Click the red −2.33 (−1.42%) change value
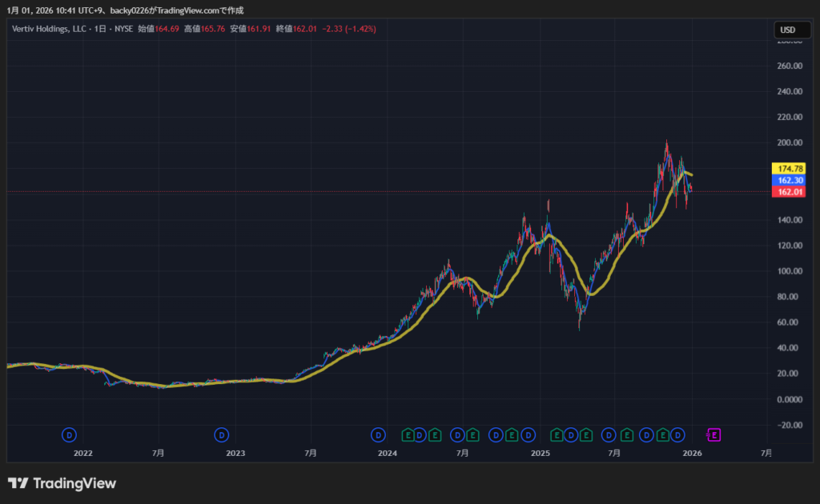 pyautogui.click(x=349, y=29)
